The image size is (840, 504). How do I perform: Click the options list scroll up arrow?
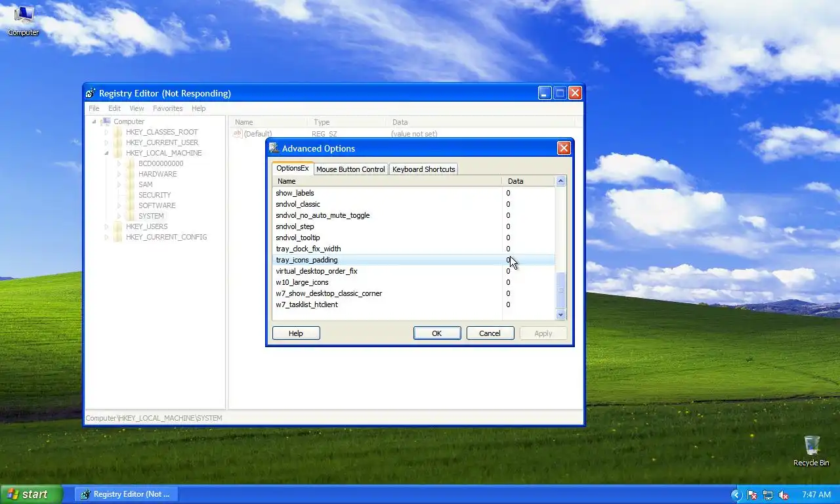coord(560,181)
